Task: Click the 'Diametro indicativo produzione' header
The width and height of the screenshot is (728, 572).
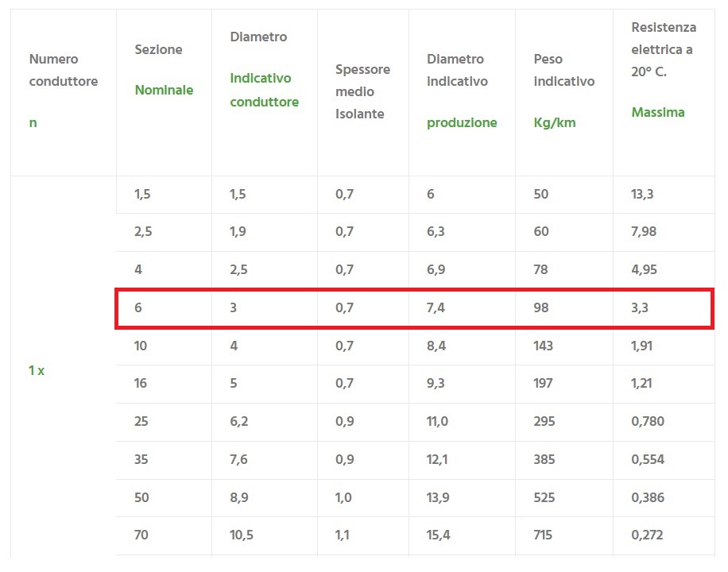Action: click(x=462, y=91)
